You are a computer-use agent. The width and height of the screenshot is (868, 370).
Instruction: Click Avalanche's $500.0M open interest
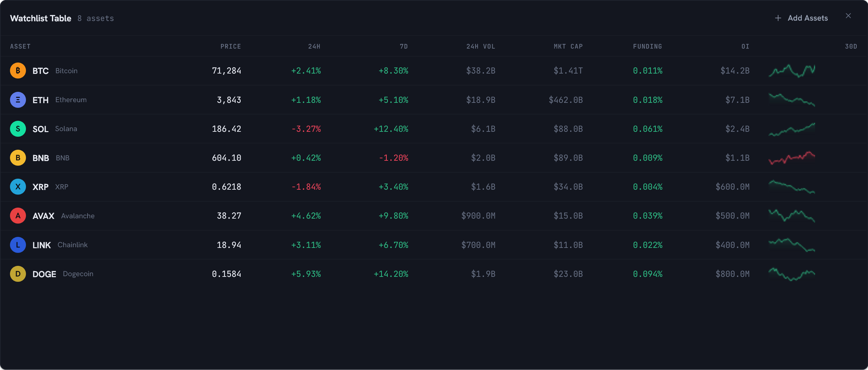click(x=733, y=216)
